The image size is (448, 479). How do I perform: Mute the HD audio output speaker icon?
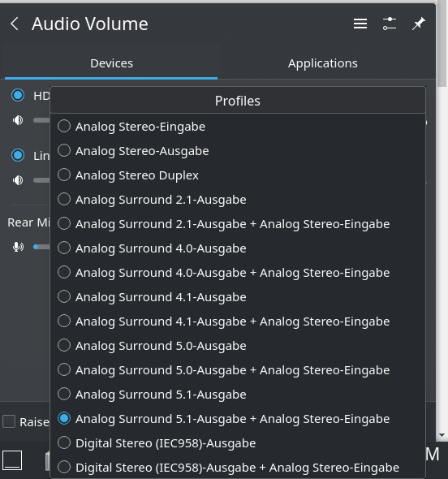[18, 120]
